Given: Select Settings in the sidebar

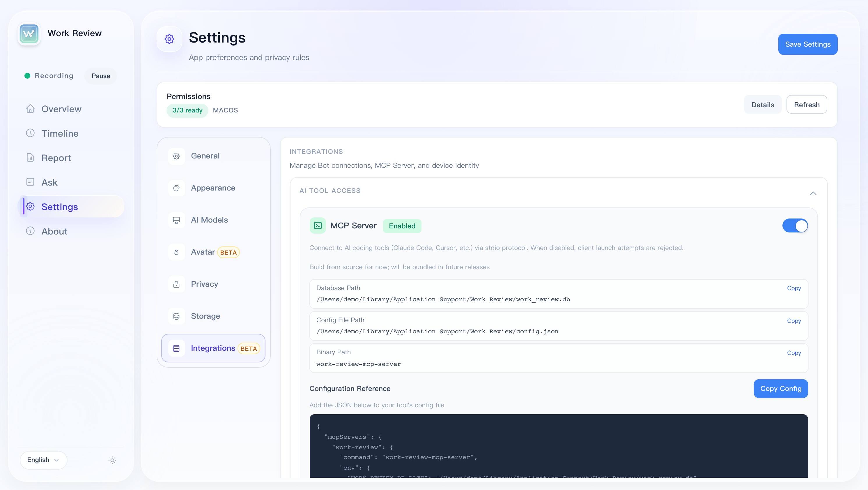Looking at the screenshot, I should pos(71,206).
